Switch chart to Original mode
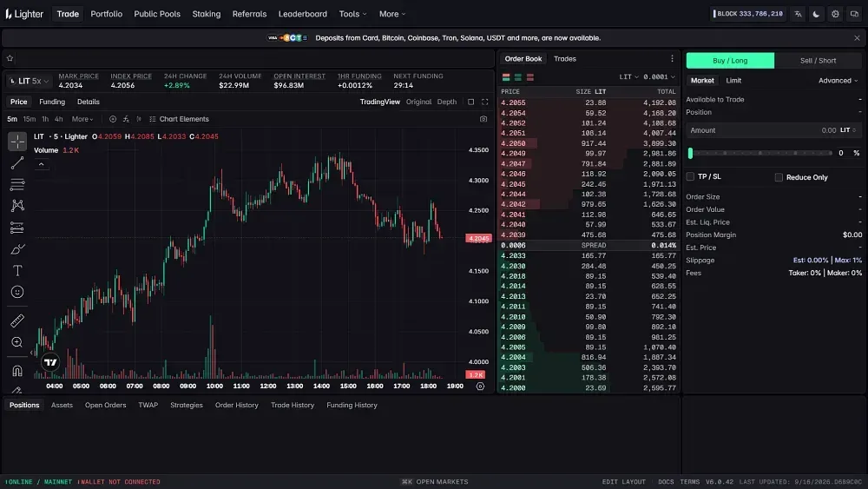The height and width of the screenshot is (489, 868). coord(418,102)
